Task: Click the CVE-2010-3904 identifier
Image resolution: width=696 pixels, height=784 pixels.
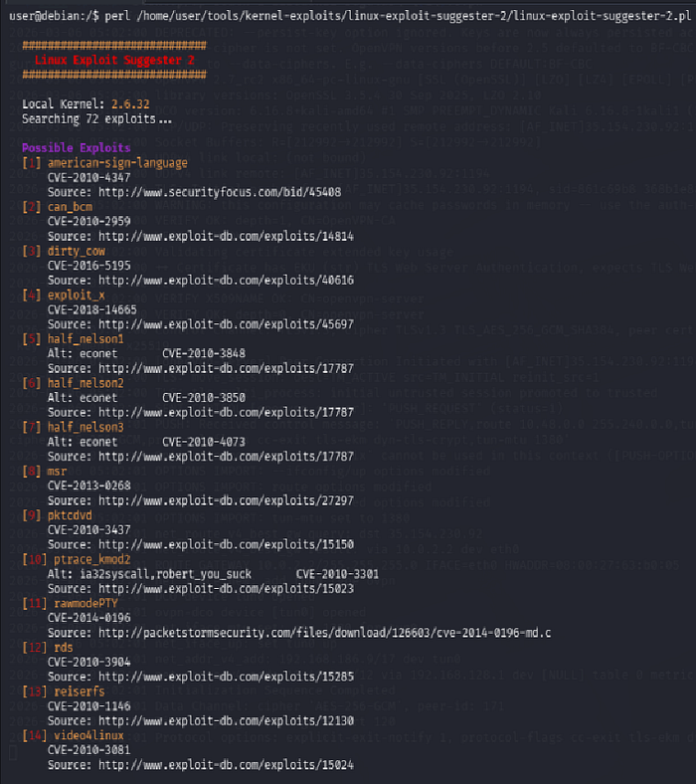Action: (x=88, y=662)
